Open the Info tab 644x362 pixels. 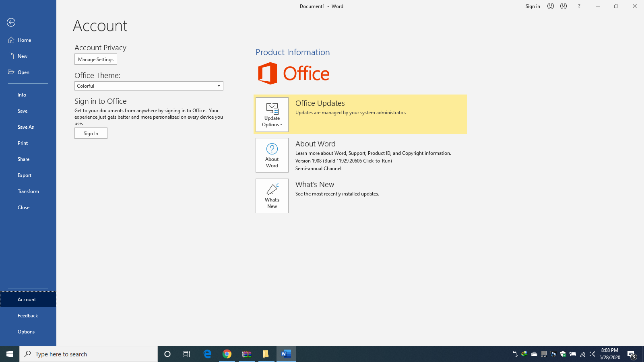point(28,95)
